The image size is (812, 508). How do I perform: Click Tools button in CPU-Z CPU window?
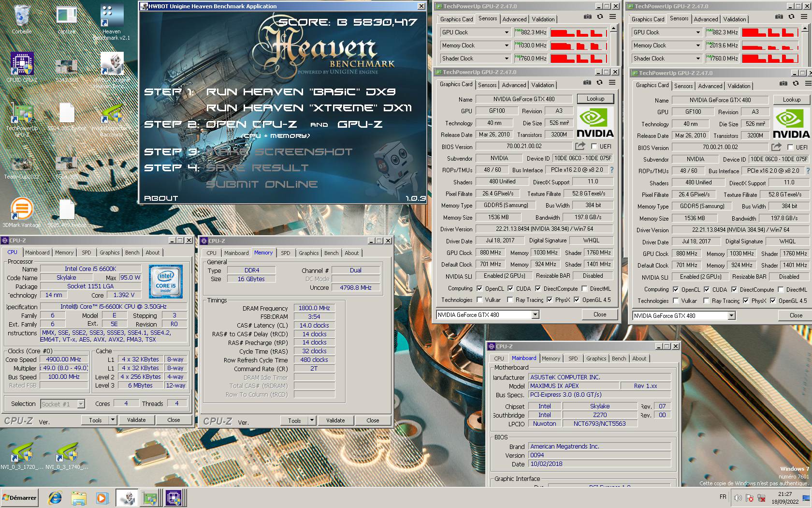tap(95, 420)
